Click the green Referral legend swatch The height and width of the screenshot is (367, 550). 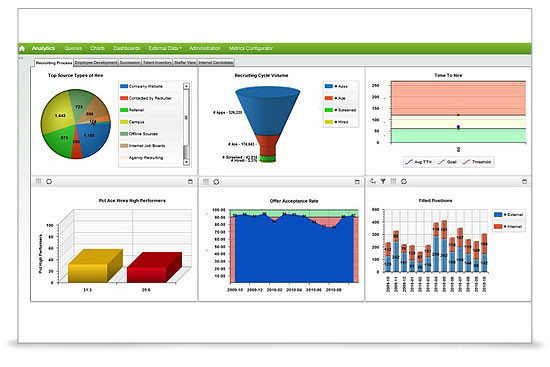(x=124, y=110)
